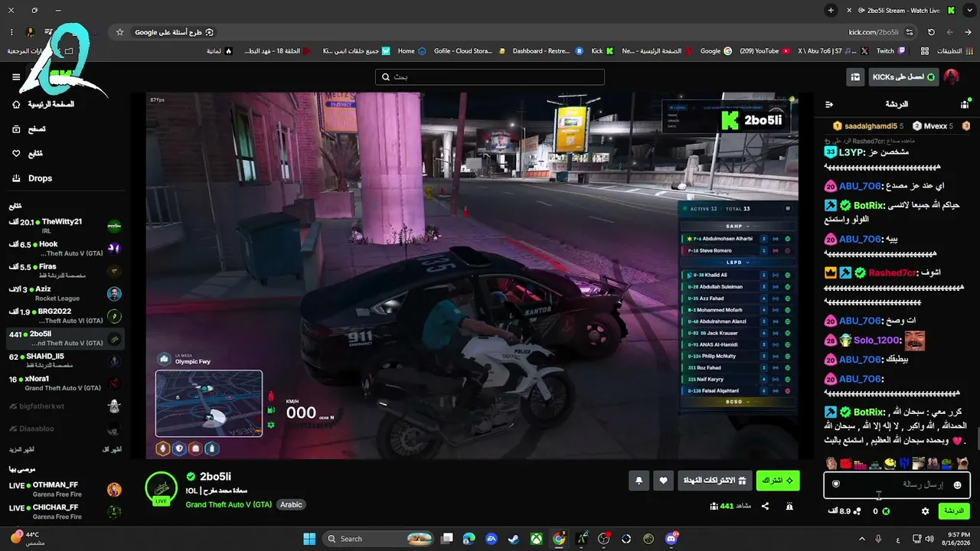This screenshot has height=551, width=980.
Task: Report the stream using the siren icon
Action: [789, 506]
